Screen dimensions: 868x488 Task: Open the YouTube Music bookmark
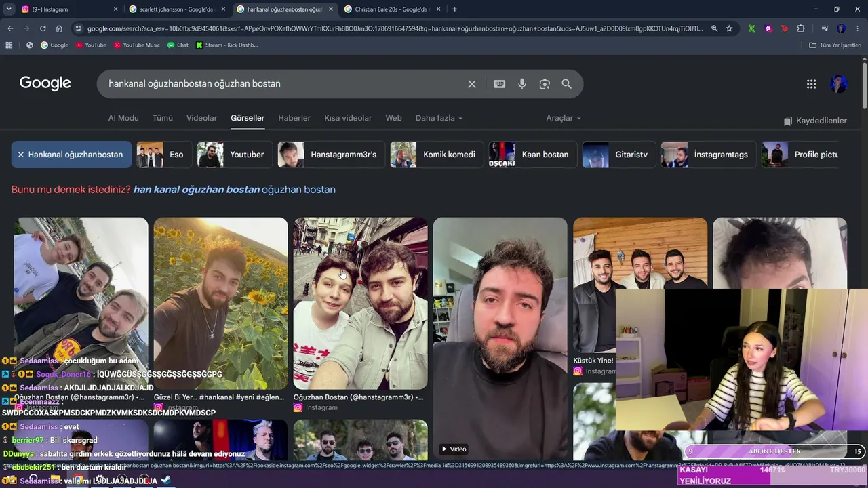coord(137,45)
